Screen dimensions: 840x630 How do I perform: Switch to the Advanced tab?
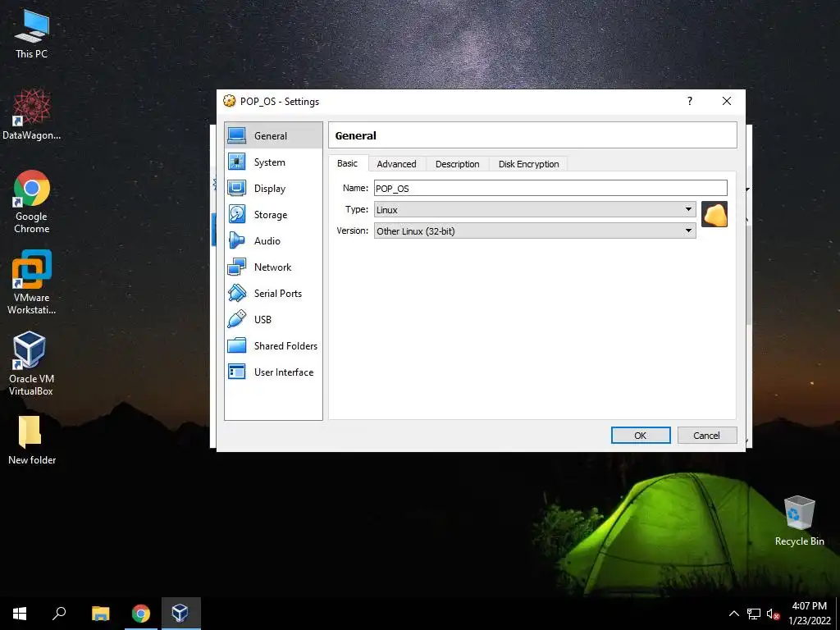point(396,164)
